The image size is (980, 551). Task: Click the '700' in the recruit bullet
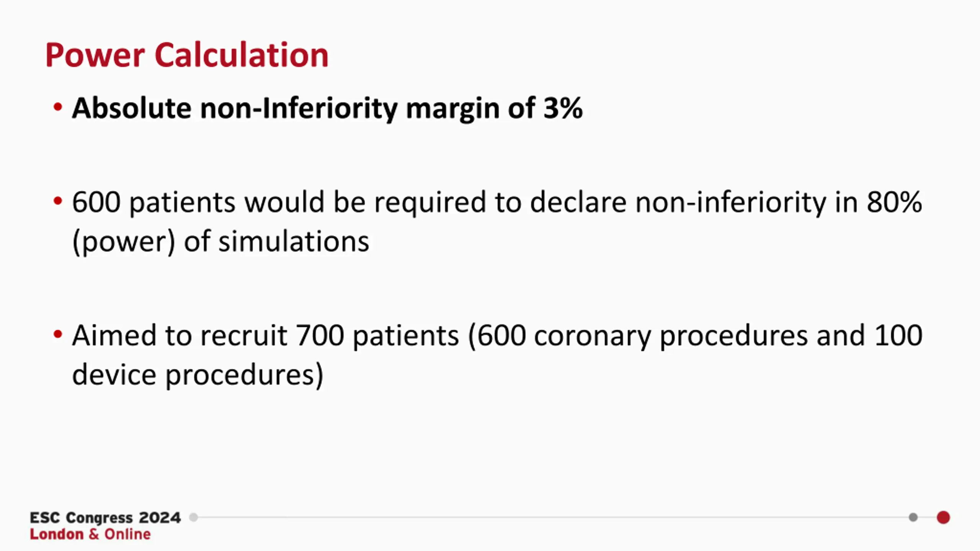tap(320, 335)
